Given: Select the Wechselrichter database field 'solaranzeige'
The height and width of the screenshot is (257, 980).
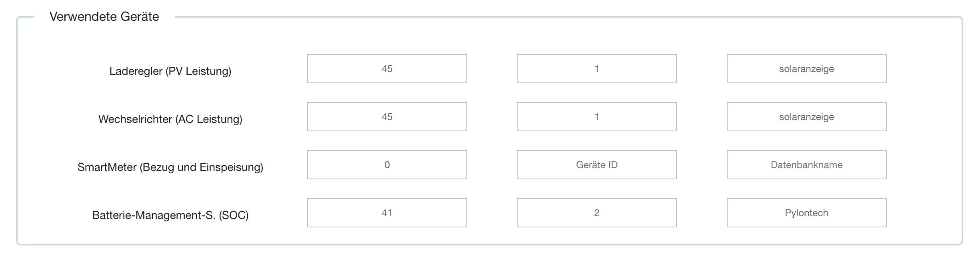Looking at the screenshot, I should pyautogui.click(x=806, y=117).
